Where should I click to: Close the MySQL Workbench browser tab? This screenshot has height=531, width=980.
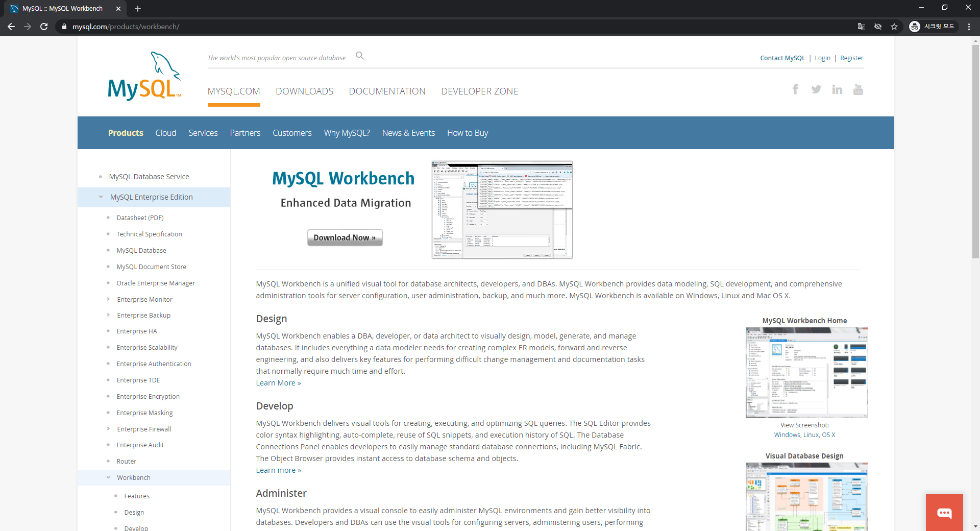coord(118,9)
